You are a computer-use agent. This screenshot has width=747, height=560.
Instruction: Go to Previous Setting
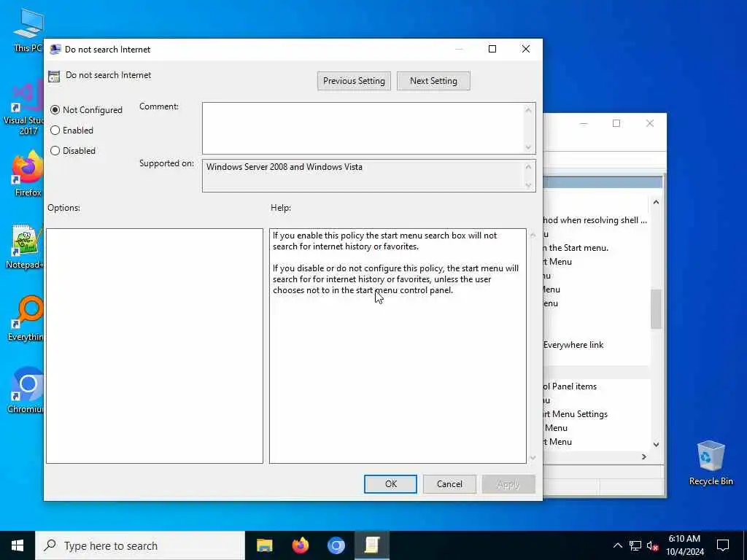point(354,81)
